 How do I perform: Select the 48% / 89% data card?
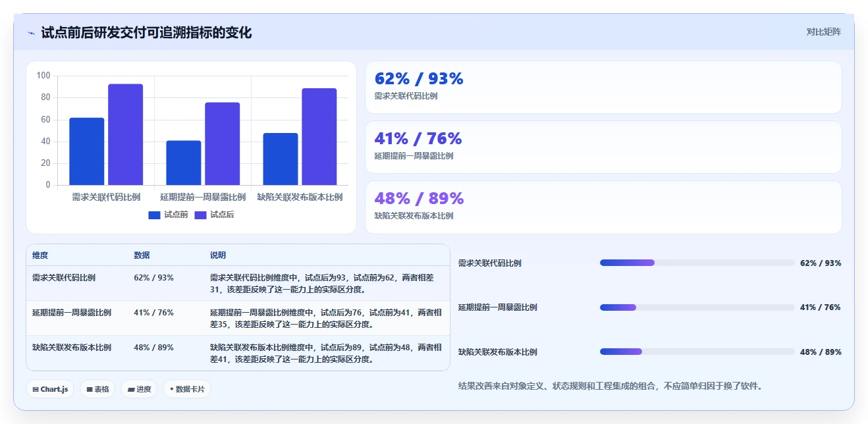tap(603, 207)
